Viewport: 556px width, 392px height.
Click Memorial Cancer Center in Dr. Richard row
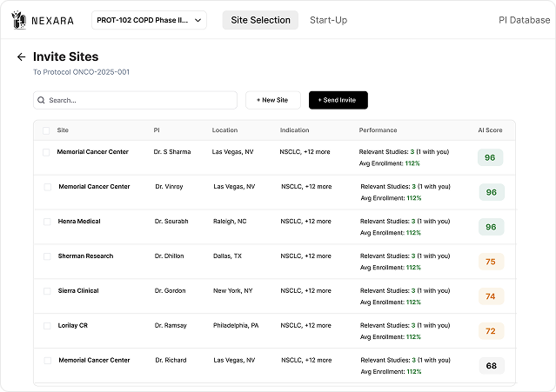[x=94, y=360]
